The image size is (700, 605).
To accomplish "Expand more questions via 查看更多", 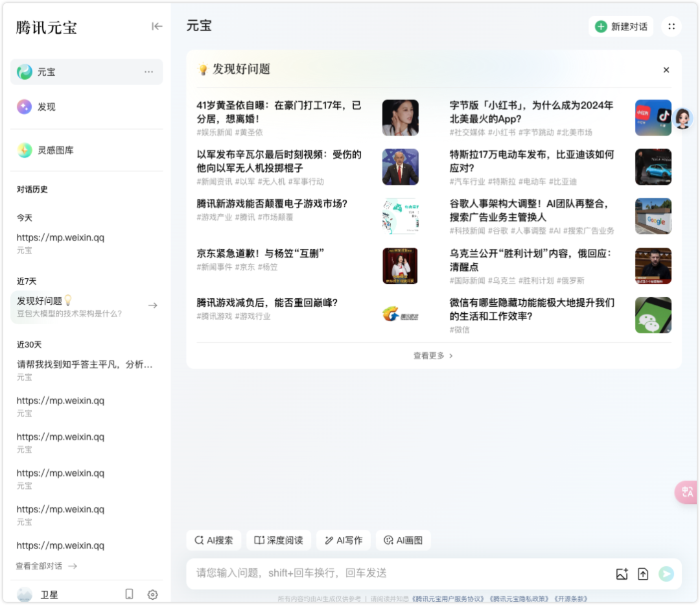I will point(432,355).
